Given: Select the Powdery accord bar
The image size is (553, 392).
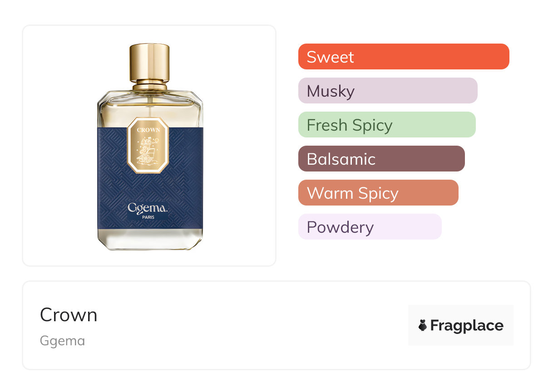Looking at the screenshot, I should (x=370, y=227).
